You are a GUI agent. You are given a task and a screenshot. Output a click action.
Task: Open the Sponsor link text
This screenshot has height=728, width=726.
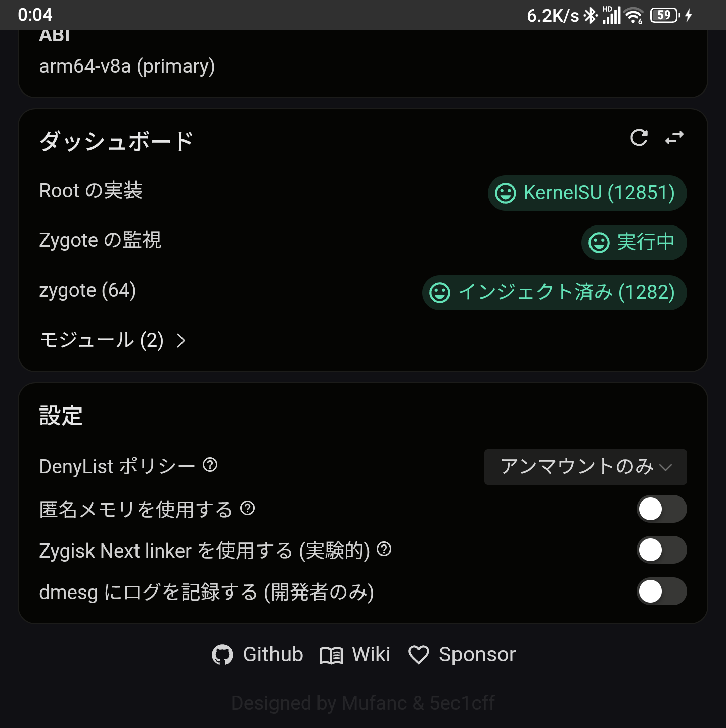(477, 655)
